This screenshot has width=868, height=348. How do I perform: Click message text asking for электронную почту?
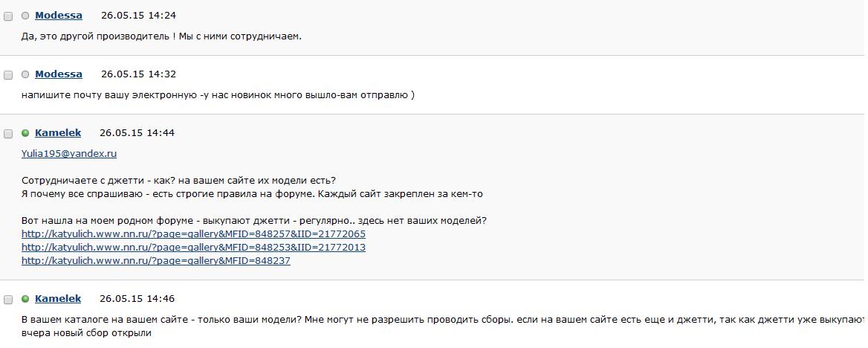[218, 94]
